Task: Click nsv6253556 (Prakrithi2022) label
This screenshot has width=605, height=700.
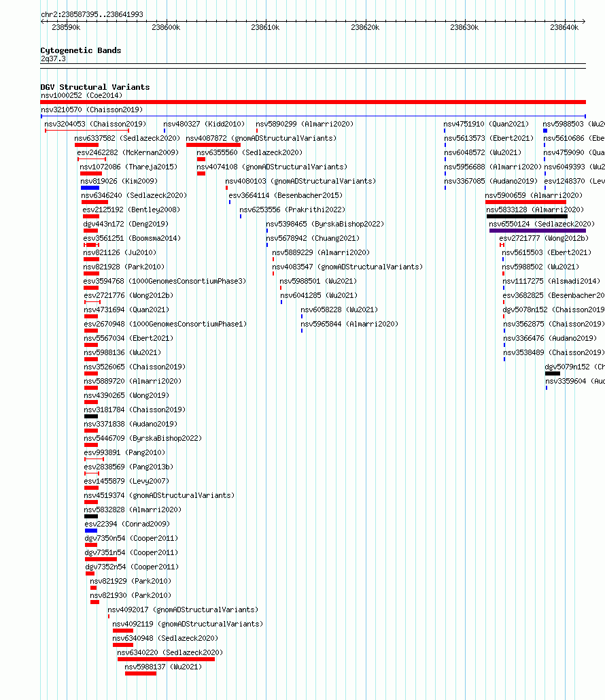Action: tap(292, 210)
